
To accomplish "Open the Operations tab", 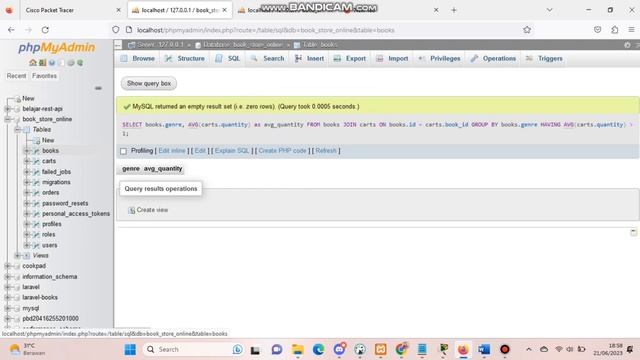I will 493,59.
